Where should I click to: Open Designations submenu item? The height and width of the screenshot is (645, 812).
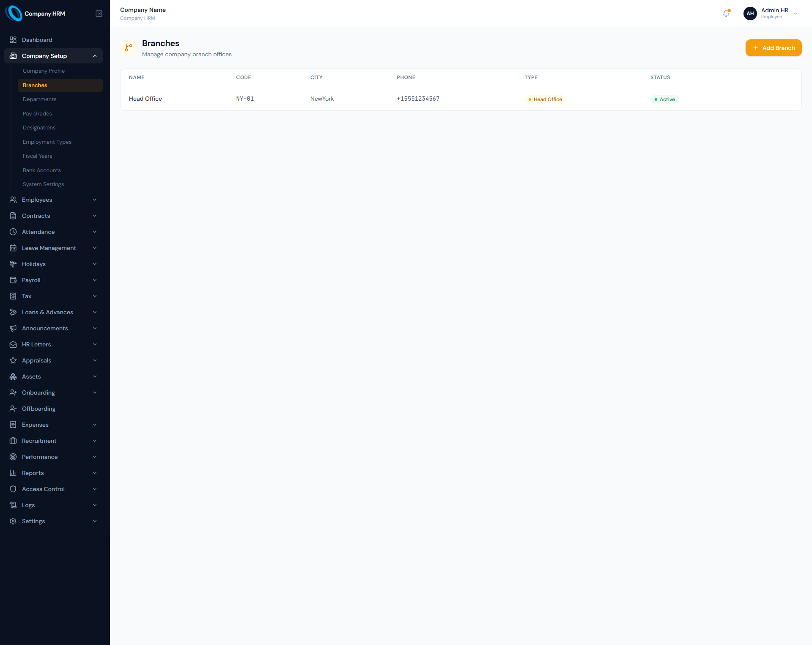click(x=60, y=128)
